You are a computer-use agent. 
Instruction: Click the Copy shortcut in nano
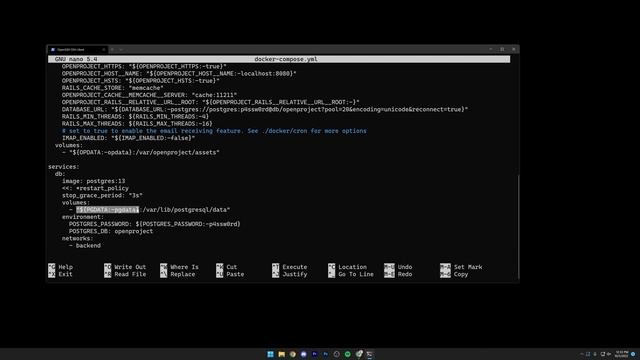[454, 274]
